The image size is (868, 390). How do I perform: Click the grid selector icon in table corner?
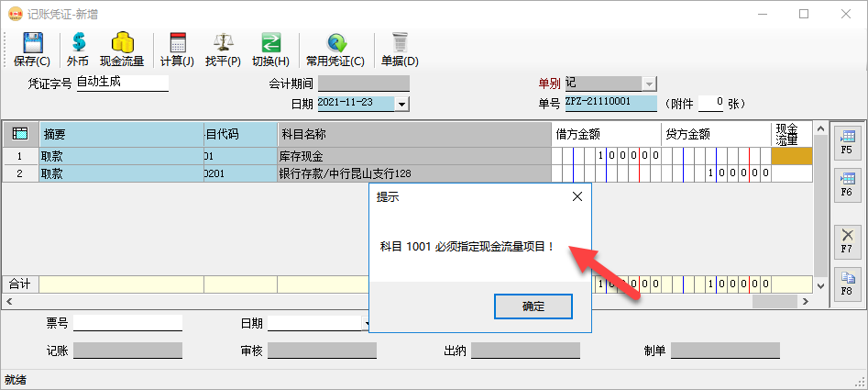[20, 134]
